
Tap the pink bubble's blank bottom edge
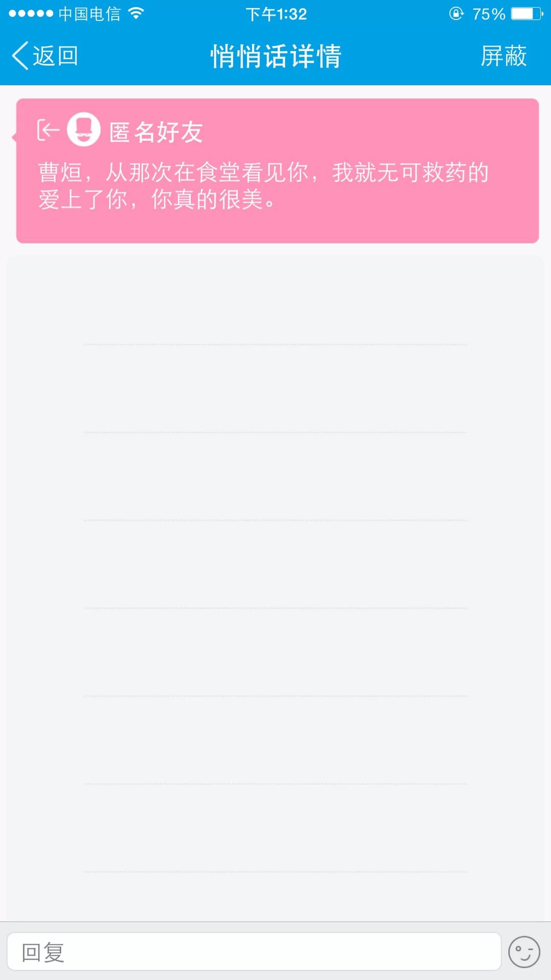[x=278, y=229]
